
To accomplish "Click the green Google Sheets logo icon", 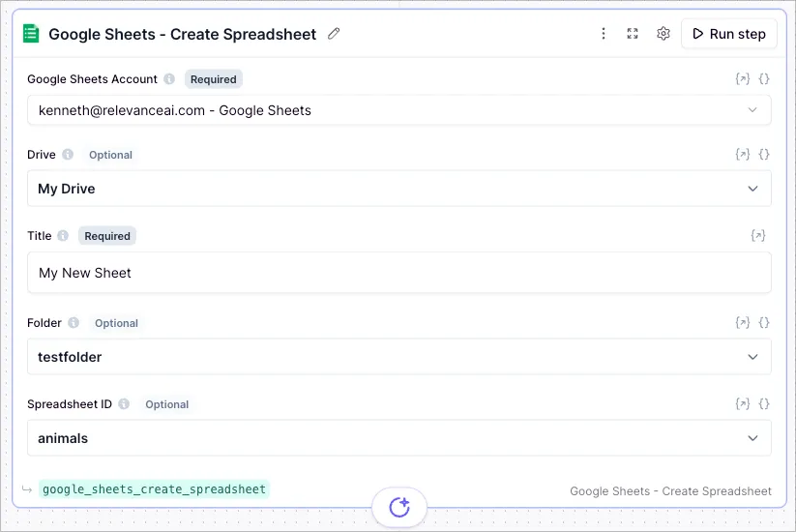I will (31, 34).
